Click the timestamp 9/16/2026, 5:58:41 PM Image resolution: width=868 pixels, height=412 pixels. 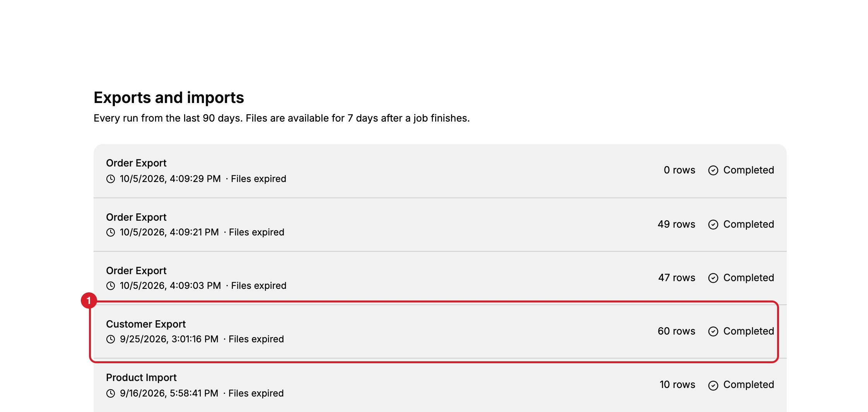pos(169,393)
